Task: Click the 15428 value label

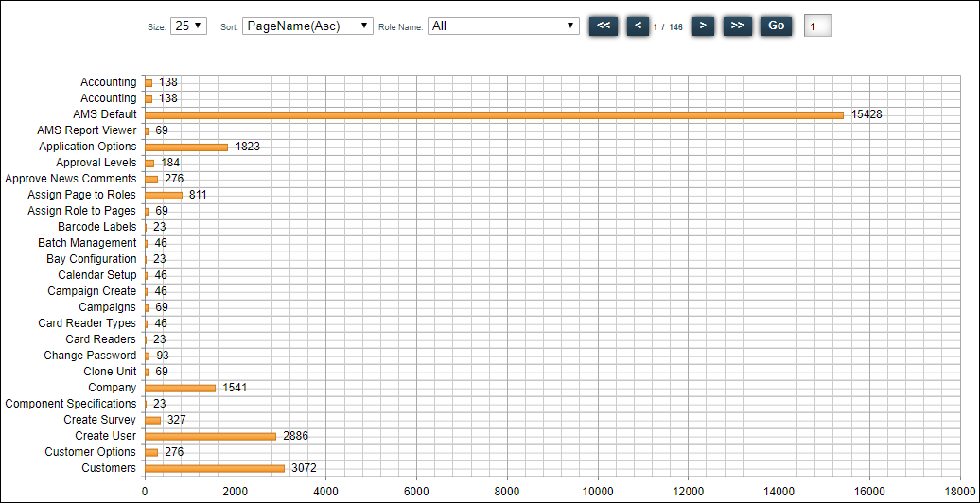Action: click(866, 114)
